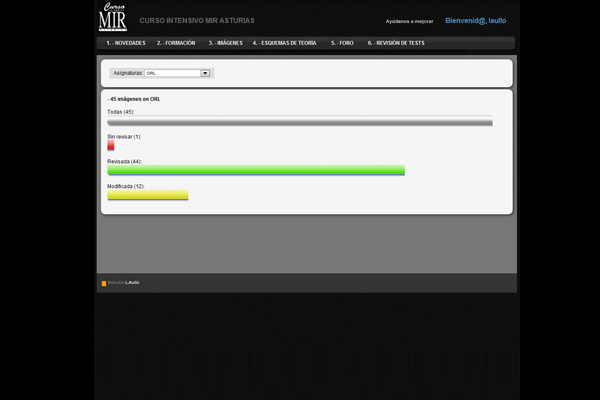Click the red Sin revisar bar
The width and height of the screenshot is (600, 400).
(111, 145)
